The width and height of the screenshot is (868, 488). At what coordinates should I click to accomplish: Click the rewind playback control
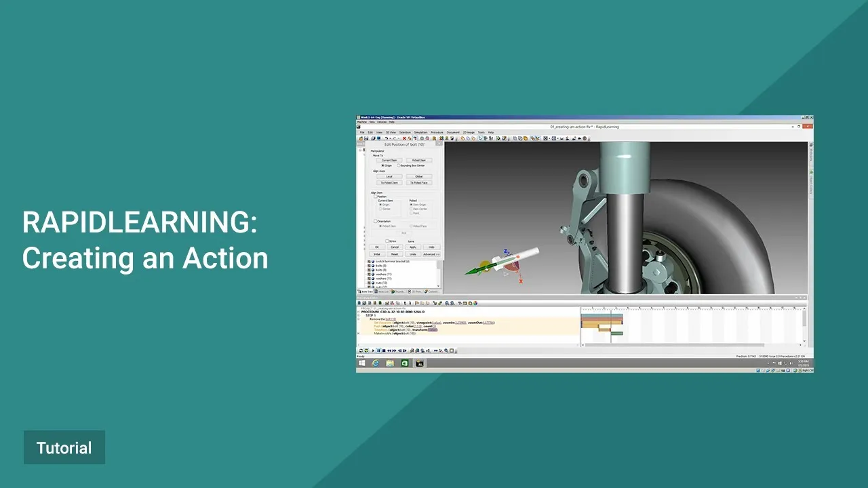(389, 350)
